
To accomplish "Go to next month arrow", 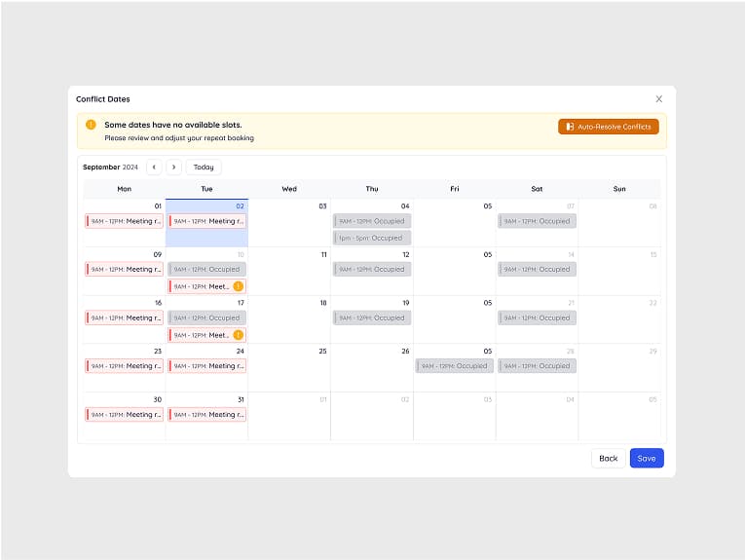I will [174, 168].
